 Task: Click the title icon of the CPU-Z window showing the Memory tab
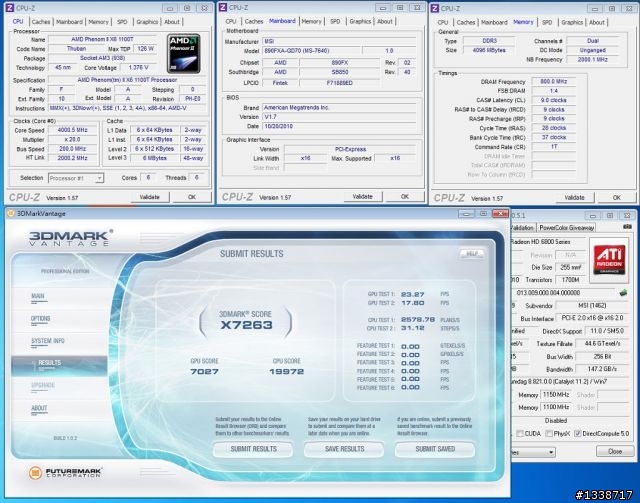click(x=435, y=8)
